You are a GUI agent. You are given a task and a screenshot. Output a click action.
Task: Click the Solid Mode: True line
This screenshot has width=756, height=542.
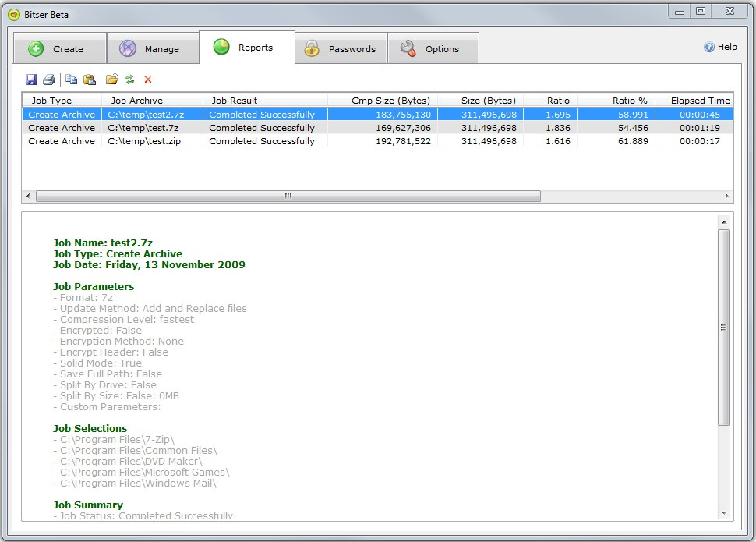coord(97,363)
